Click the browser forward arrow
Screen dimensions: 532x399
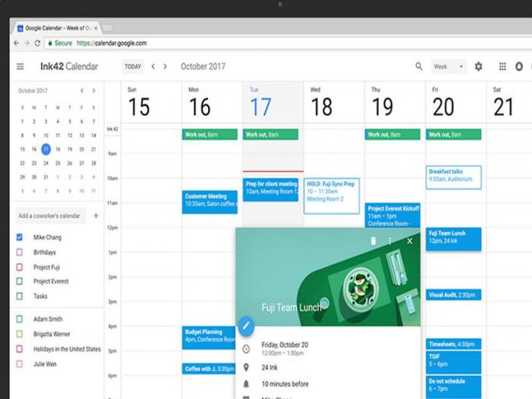click(x=27, y=43)
